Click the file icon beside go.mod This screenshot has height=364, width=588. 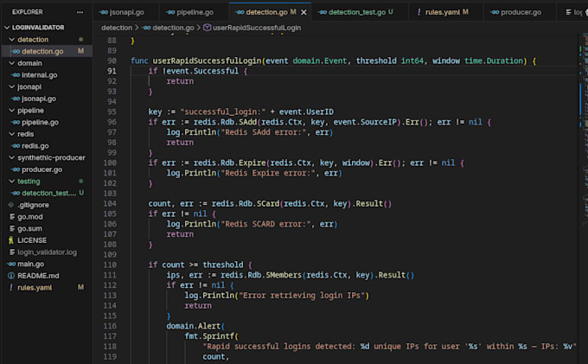12,217
